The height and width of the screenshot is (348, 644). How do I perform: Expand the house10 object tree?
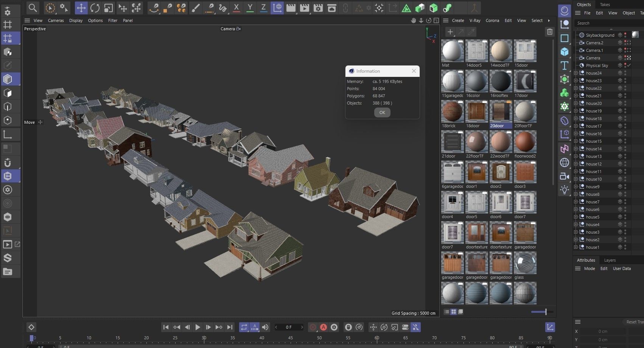[576, 179]
